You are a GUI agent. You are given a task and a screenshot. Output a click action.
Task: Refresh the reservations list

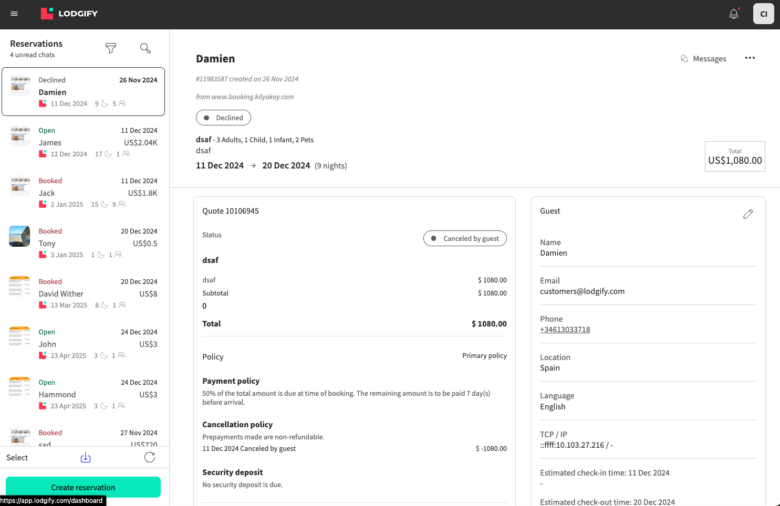pyautogui.click(x=150, y=457)
